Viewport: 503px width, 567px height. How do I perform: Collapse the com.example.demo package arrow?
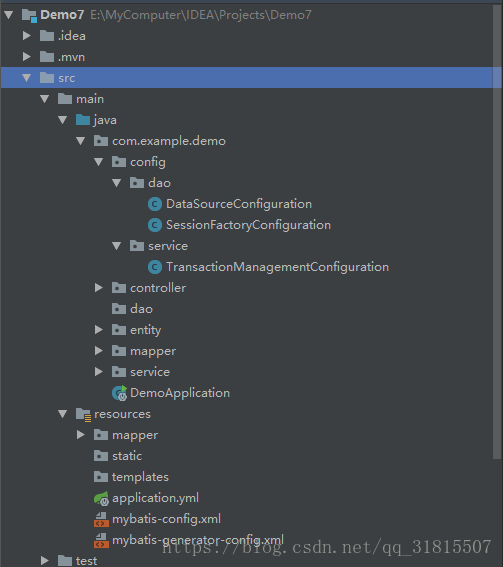click(81, 141)
